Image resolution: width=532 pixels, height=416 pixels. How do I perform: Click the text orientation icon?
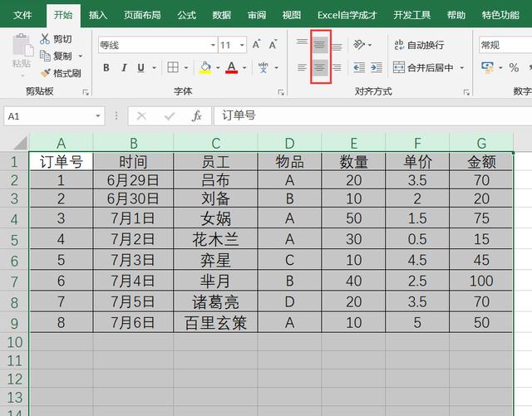(359, 44)
